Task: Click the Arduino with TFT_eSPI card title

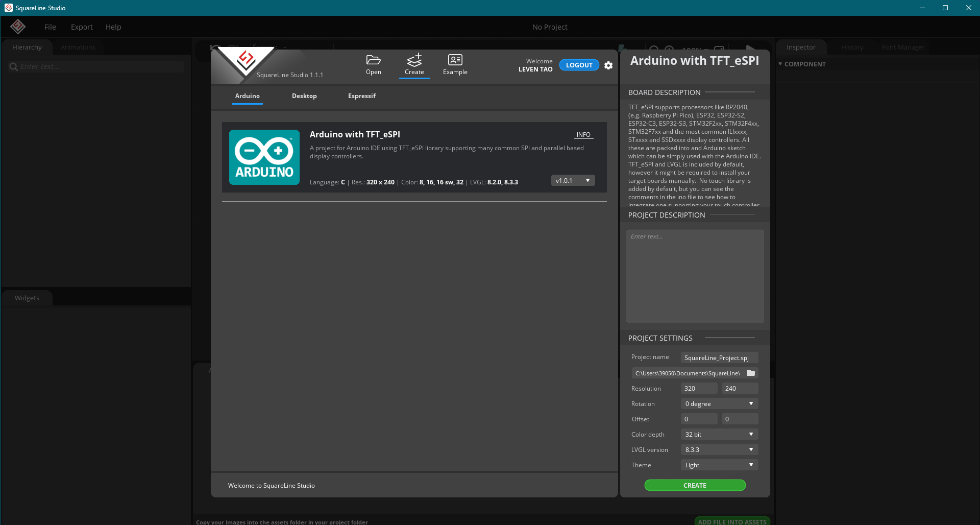Action: pos(355,134)
